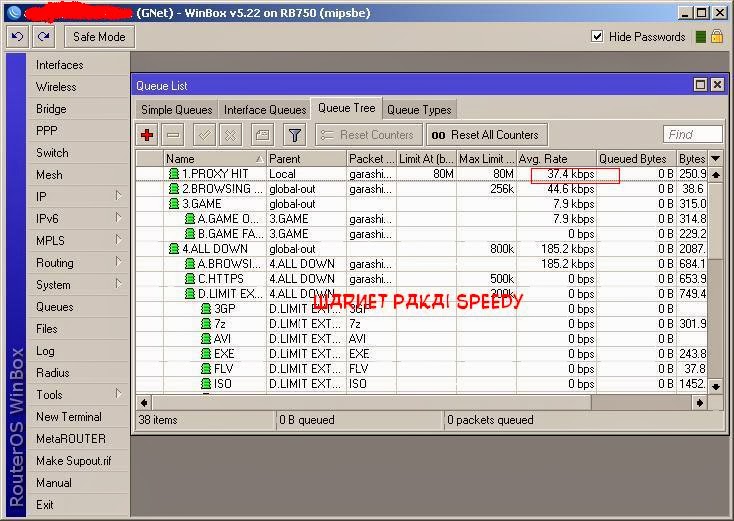
Task: Click the horizontal scrollbar right arrow
Action: point(700,403)
